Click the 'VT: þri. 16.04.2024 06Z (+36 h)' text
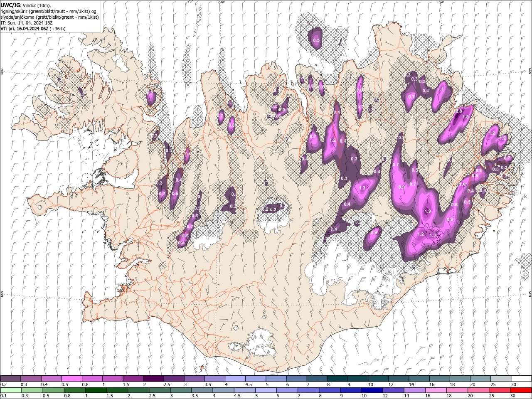 (x=33, y=29)
